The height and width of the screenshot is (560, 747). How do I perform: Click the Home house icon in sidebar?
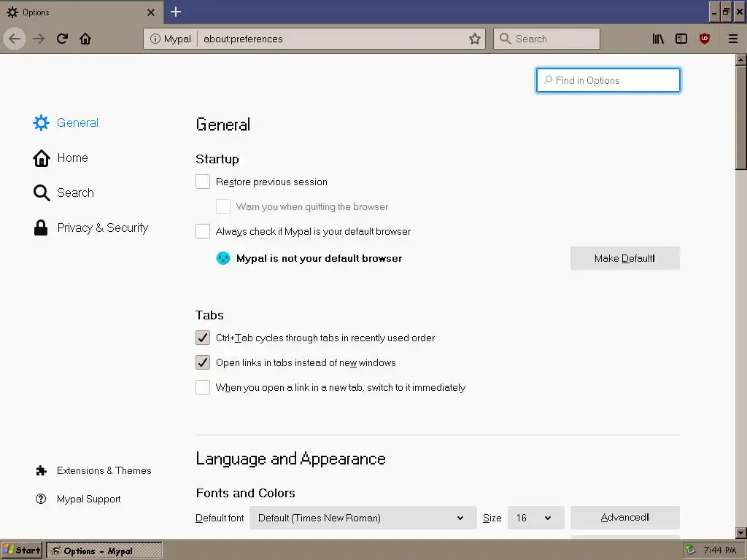[42, 158]
